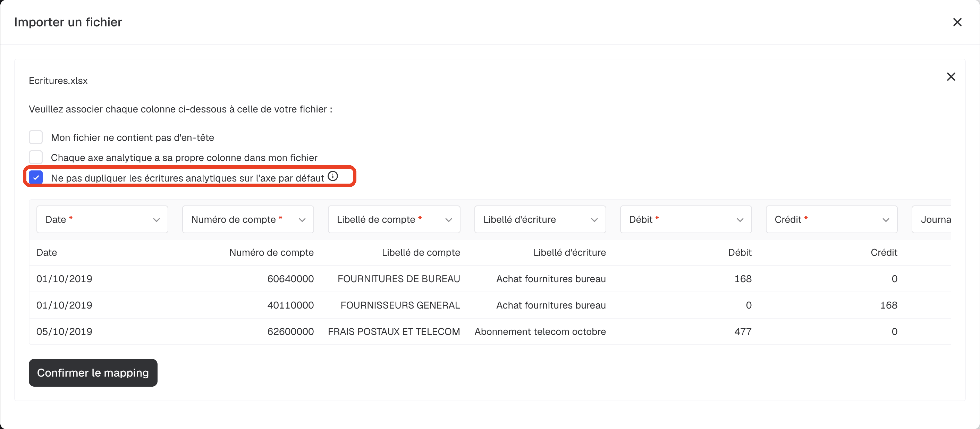The image size is (980, 429).
Task: Click the Crédit table header
Action: pos(884,252)
